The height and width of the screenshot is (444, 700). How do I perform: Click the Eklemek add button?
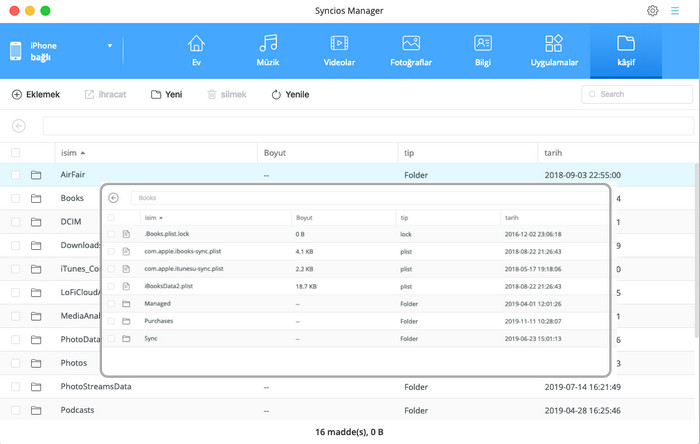click(36, 94)
